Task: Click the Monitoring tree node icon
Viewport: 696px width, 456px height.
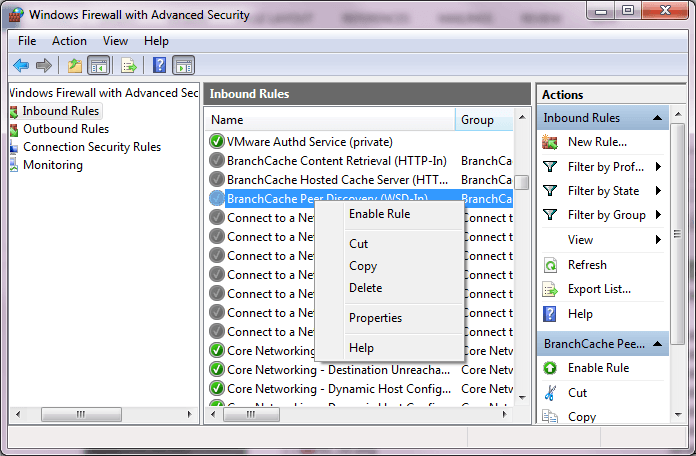Action: (14, 165)
